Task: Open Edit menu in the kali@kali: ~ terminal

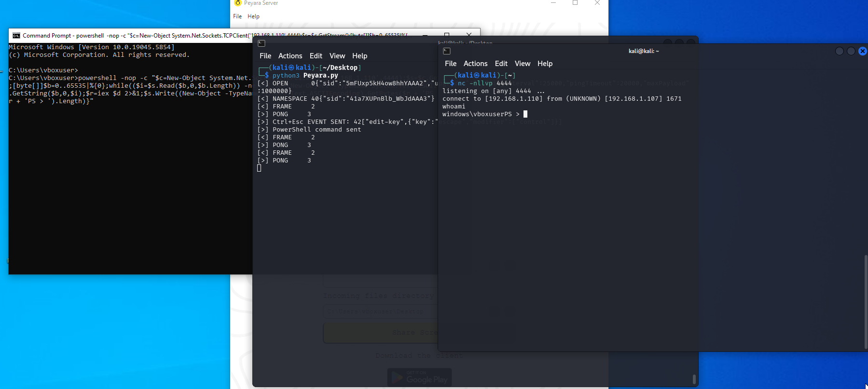Action: (x=501, y=64)
